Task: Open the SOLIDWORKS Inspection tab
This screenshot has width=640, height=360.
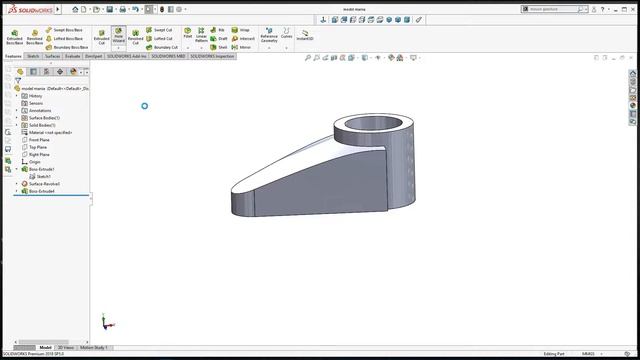Action: [x=212, y=56]
